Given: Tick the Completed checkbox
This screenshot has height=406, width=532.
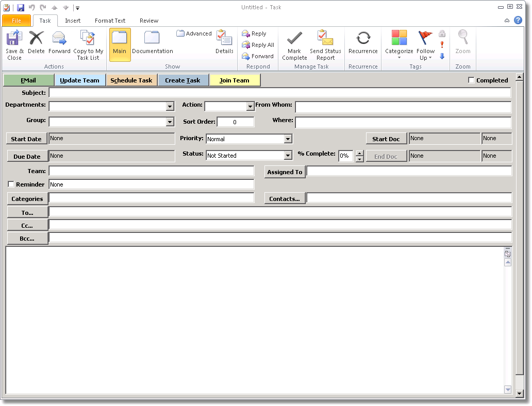Looking at the screenshot, I should point(471,80).
